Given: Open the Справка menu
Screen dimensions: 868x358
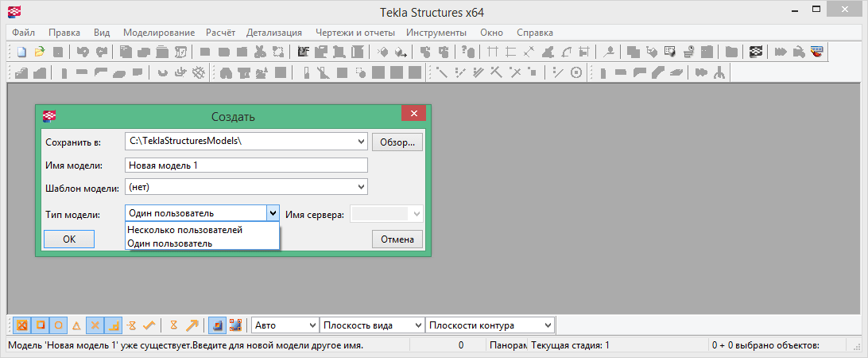Looking at the screenshot, I should pyautogui.click(x=535, y=32).
